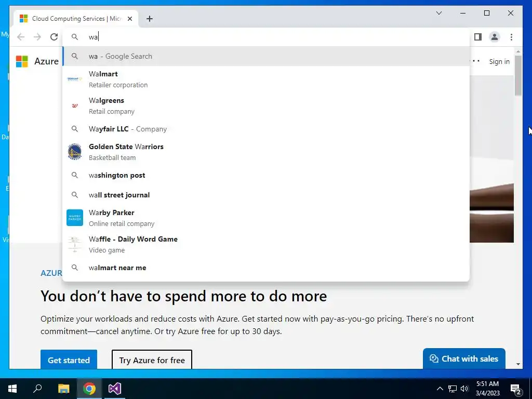Click the Golden State Warriors logo icon
Screen dimensions: 532x399
click(75, 152)
